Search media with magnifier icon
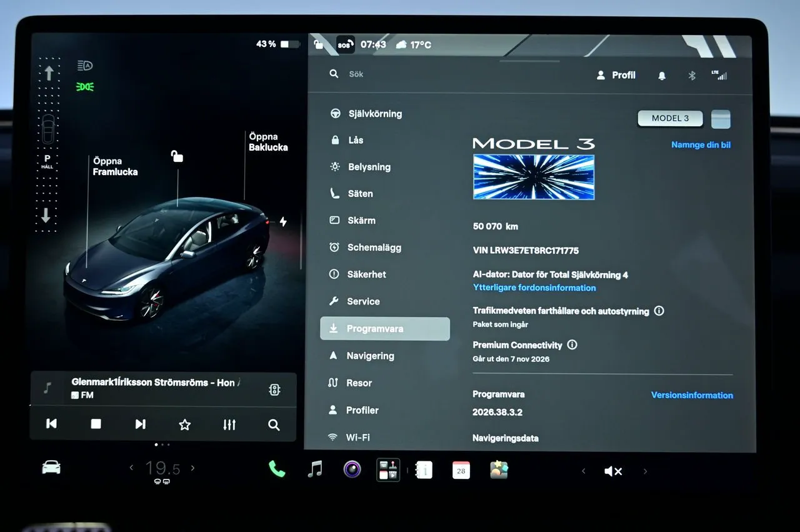800x532 pixels. pos(274,424)
